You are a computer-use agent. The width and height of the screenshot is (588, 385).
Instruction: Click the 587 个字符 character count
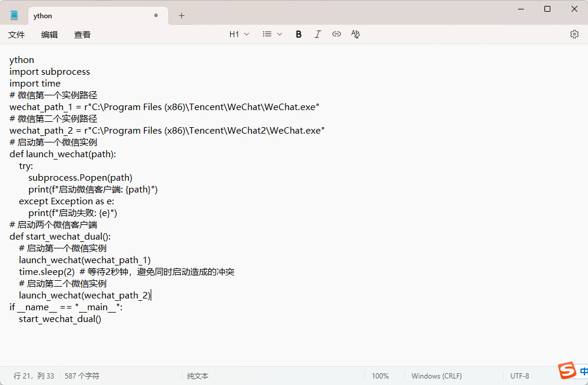pyautogui.click(x=82, y=376)
